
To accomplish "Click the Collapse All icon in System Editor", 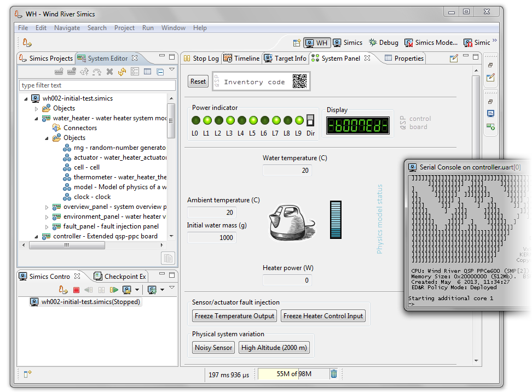I will coord(160,72).
